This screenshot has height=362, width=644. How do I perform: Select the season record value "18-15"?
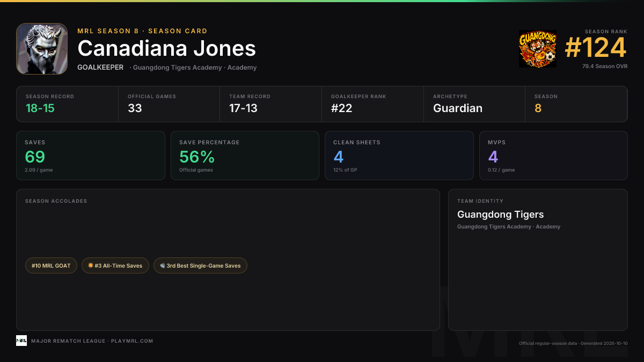coord(40,108)
